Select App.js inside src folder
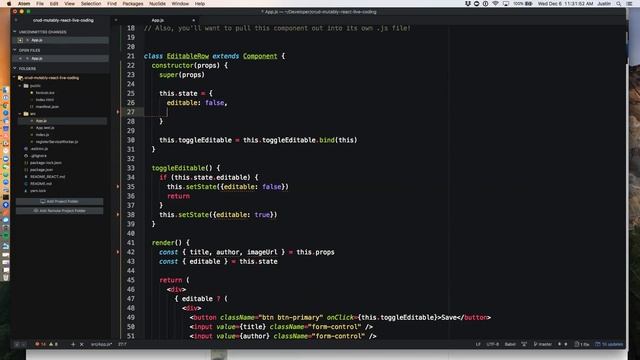Viewport: 640px width, 360px height. coord(41,121)
